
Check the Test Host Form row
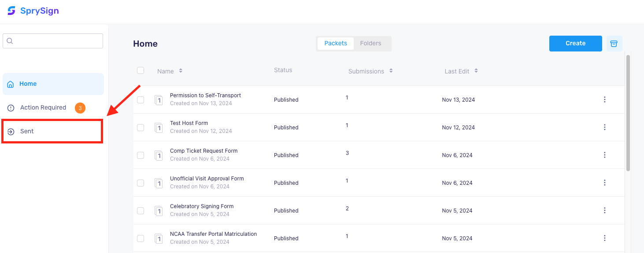141,128
